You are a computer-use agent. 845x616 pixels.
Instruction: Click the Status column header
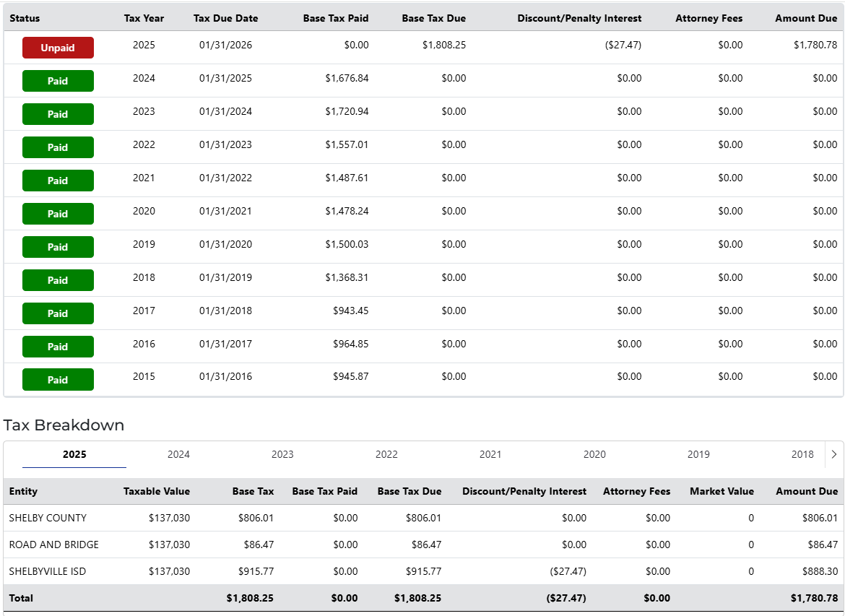(25, 18)
